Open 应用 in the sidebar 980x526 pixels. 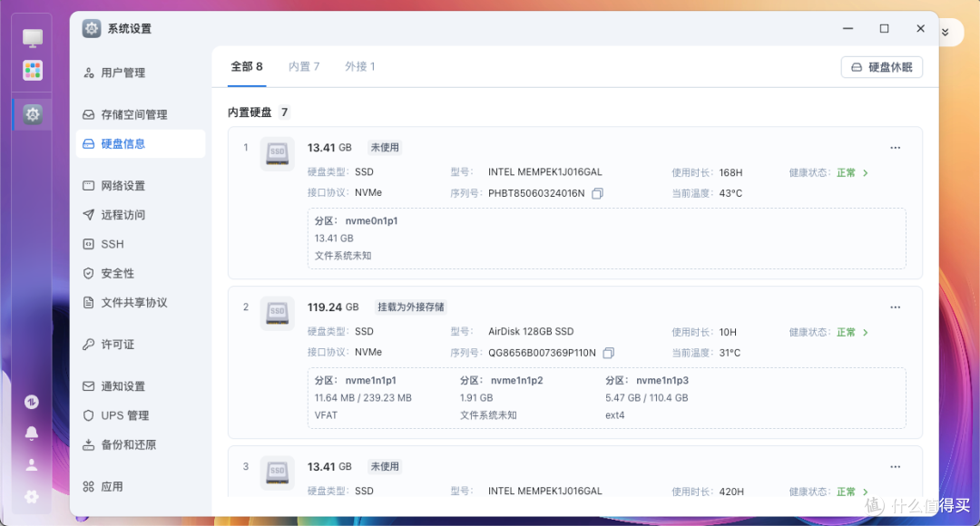click(x=140, y=487)
